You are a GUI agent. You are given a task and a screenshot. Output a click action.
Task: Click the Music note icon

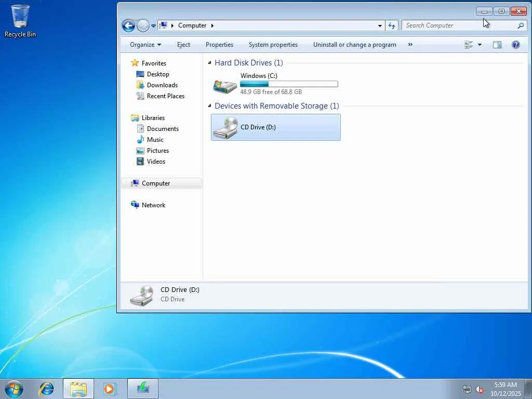140,139
